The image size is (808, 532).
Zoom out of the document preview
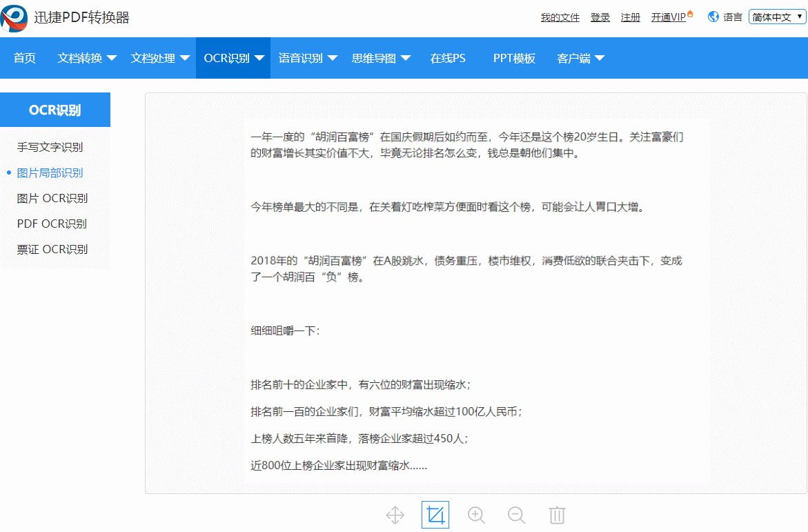pos(516,515)
